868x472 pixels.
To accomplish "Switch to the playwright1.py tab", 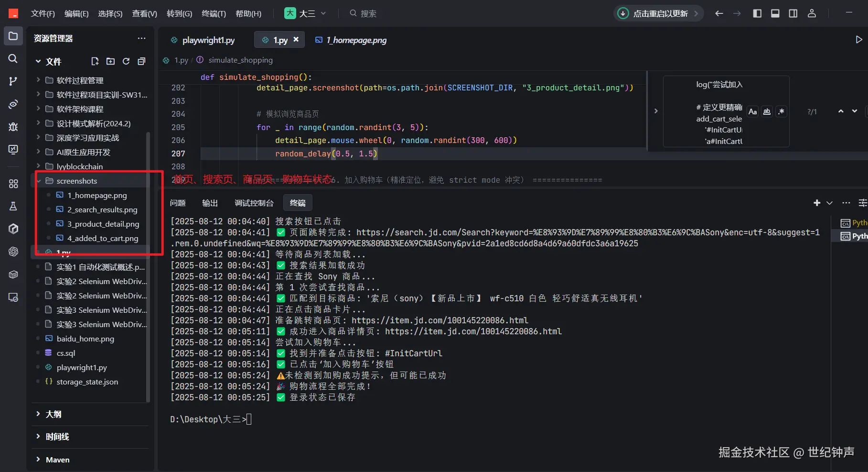I will coord(203,40).
